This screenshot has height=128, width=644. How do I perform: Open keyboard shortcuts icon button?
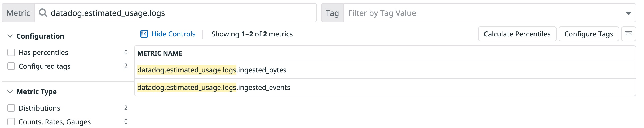(x=628, y=34)
